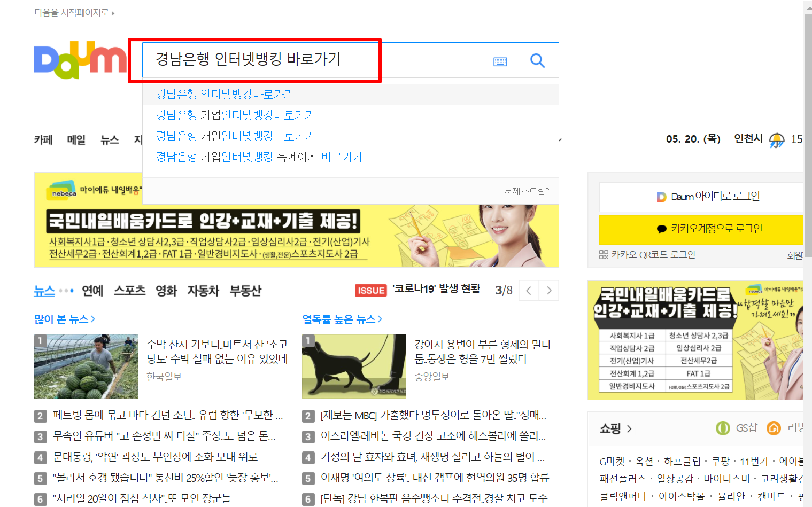Open 많이 본 뉴스 heading link
812x507 pixels.
click(x=65, y=319)
